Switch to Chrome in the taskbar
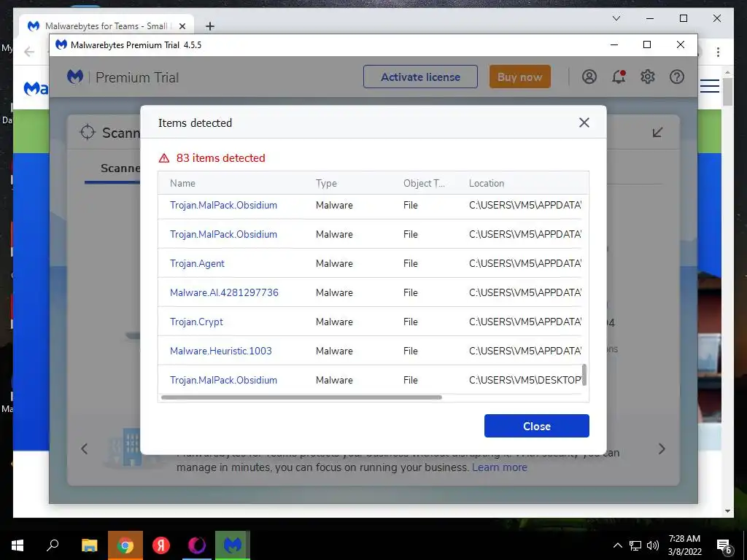Image resolution: width=747 pixels, height=560 pixels. click(125, 545)
